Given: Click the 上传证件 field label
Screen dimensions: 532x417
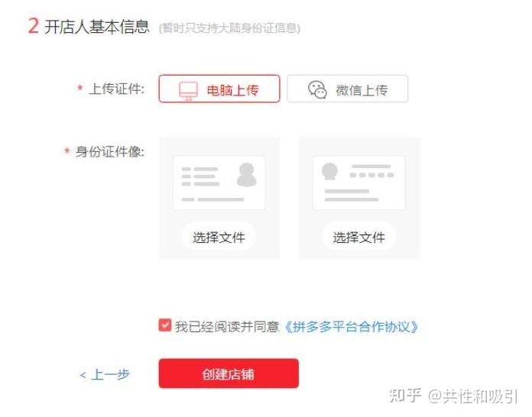Looking at the screenshot, I should 116,89.
